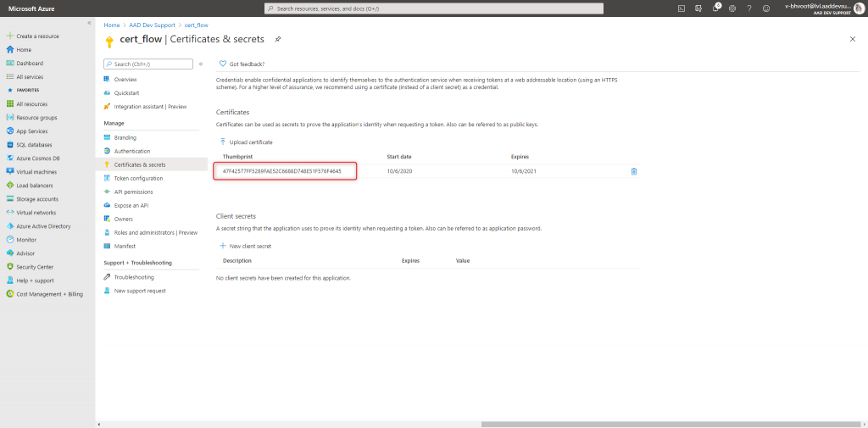Open All services

click(x=25, y=77)
